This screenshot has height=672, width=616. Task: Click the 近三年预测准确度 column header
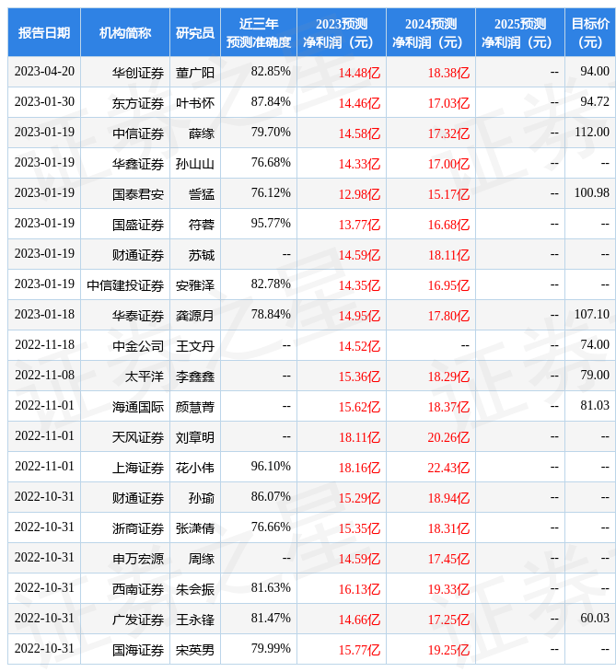[259, 32]
